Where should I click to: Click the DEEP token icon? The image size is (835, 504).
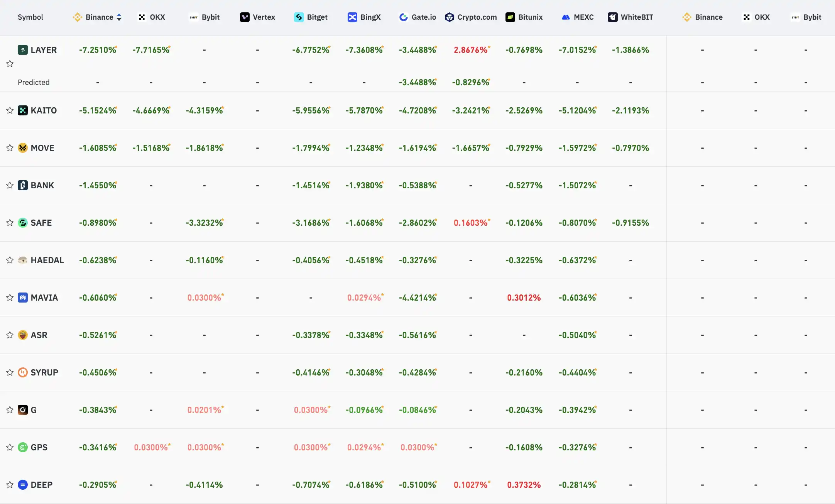[x=23, y=485]
